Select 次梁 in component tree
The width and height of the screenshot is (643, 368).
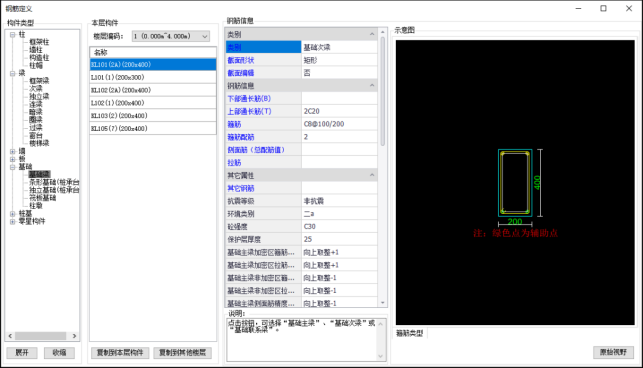[36, 89]
